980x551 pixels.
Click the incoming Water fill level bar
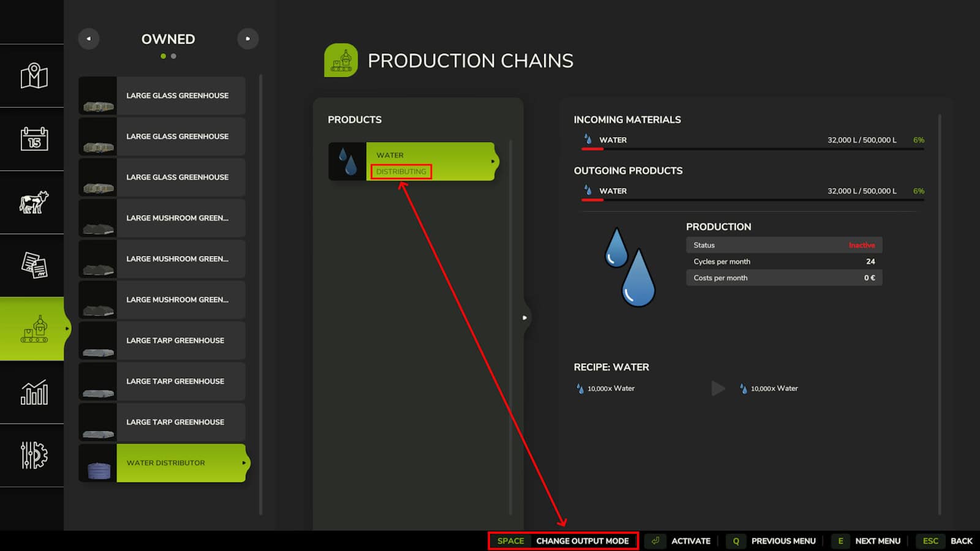[752, 149]
